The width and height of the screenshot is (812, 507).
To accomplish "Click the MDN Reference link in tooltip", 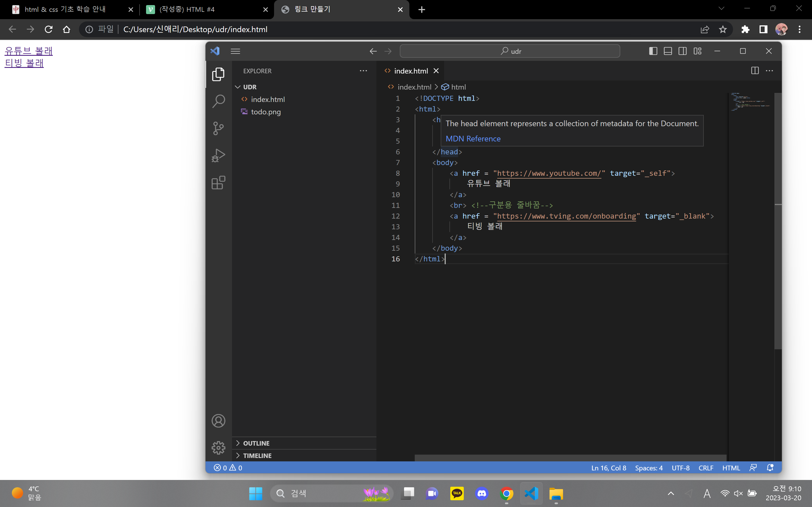I will [x=473, y=139].
